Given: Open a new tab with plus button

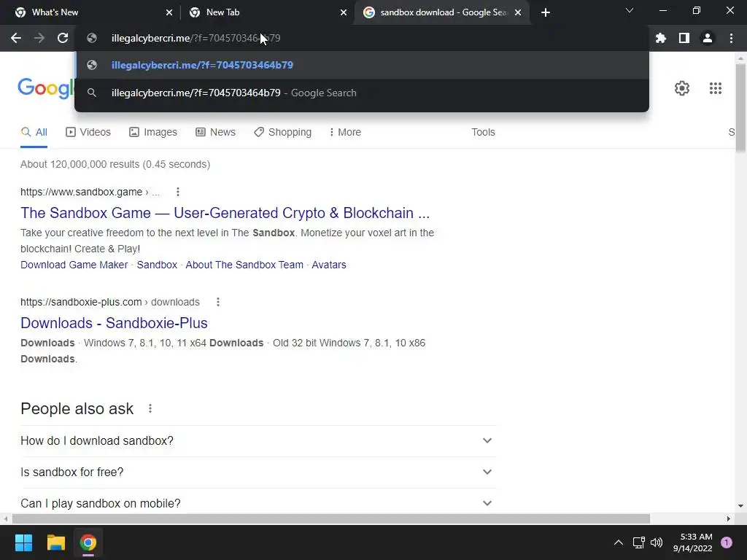Looking at the screenshot, I should tap(546, 12).
